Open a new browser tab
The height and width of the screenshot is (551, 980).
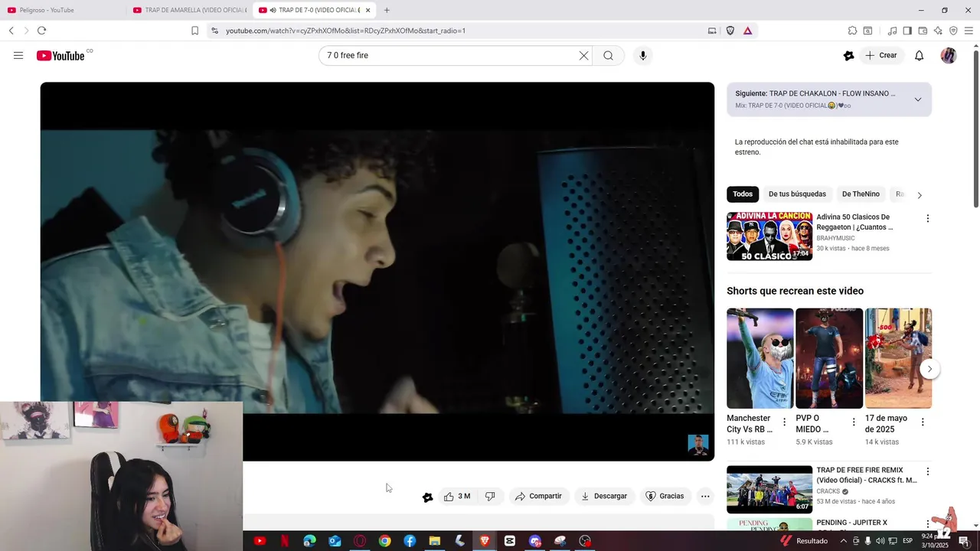(387, 10)
